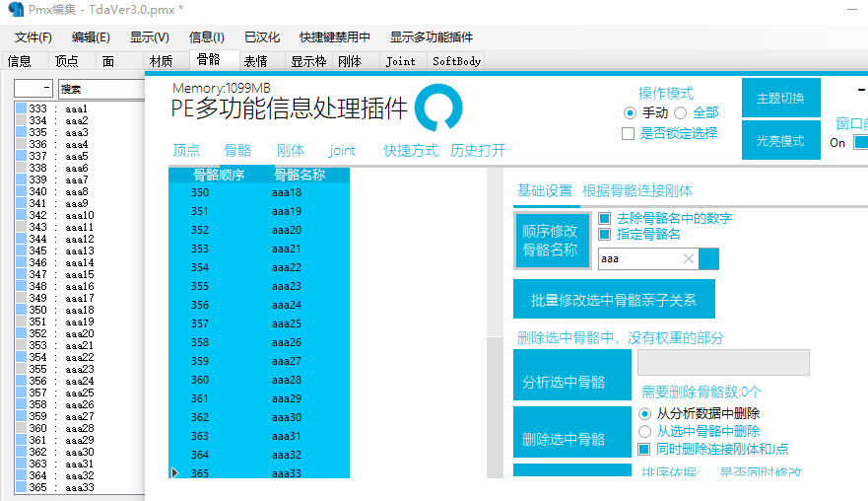This screenshot has height=501, width=868.
Task: Click the blue button right of aaa field
Action: [708, 258]
